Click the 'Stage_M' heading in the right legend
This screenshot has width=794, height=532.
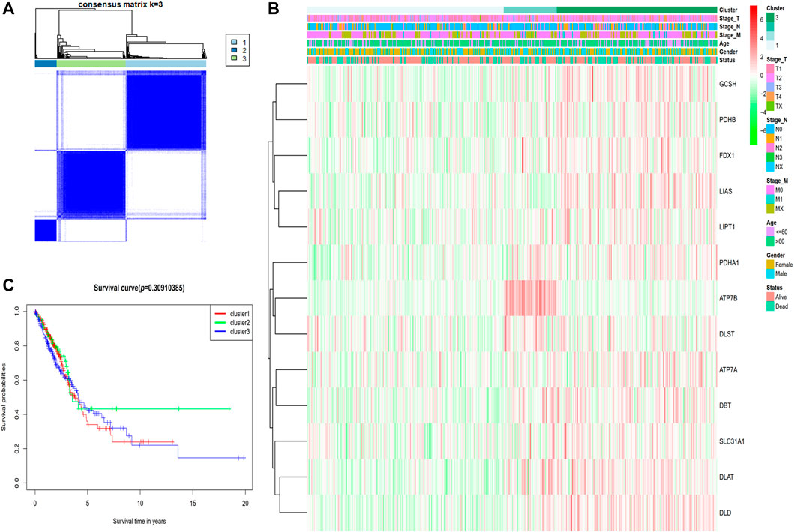pos(778,181)
